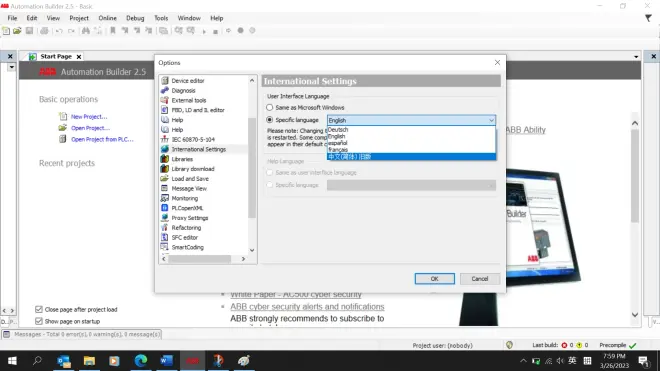This screenshot has width=660, height=371.
Task: Click the Open Project toolbar icon
Action: pyautogui.click(x=17, y=31)
